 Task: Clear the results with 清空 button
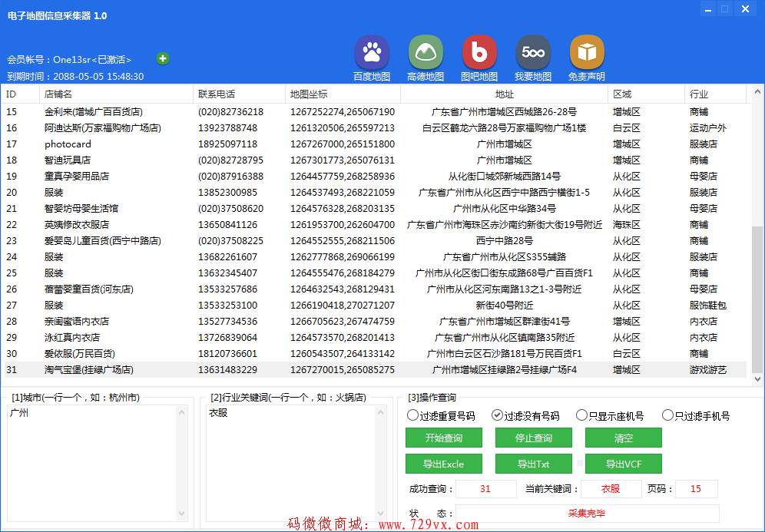tap(624, 438)
